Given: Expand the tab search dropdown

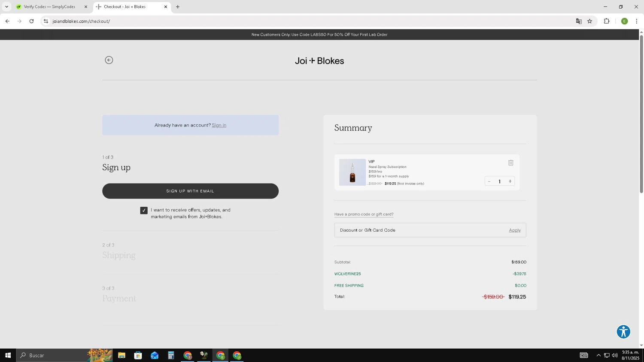Looking at the screenshot, I should coord(6,7).
